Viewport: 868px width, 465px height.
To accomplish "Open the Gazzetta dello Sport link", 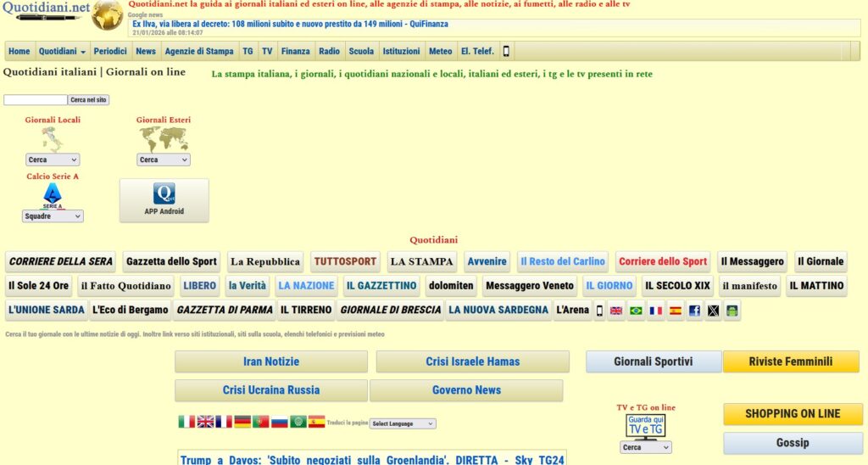I will [171, 261].
